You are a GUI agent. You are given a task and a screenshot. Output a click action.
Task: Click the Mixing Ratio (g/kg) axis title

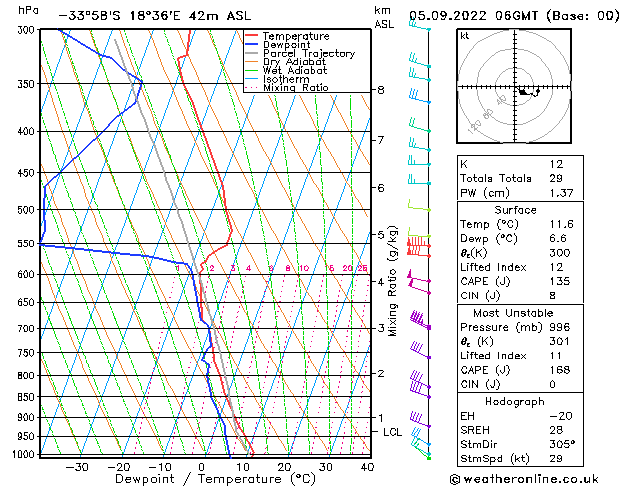pos(392,281)
